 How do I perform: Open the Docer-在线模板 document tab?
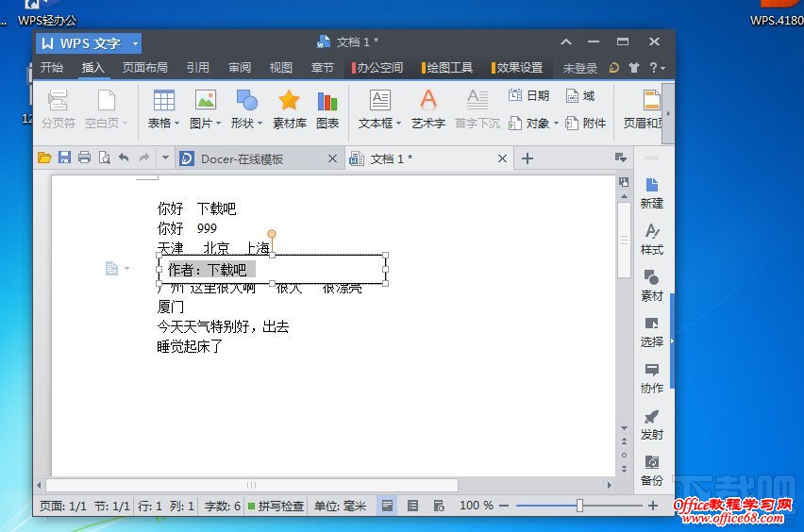(242, 158)
